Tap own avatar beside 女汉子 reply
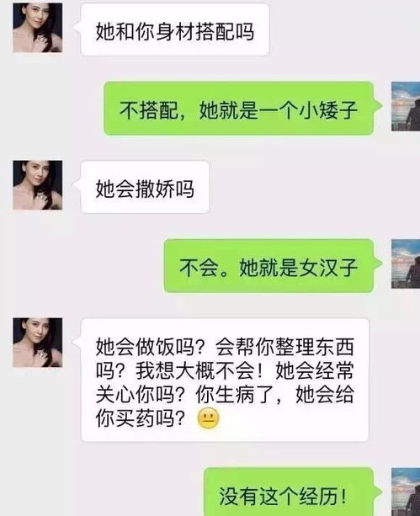 406,264
